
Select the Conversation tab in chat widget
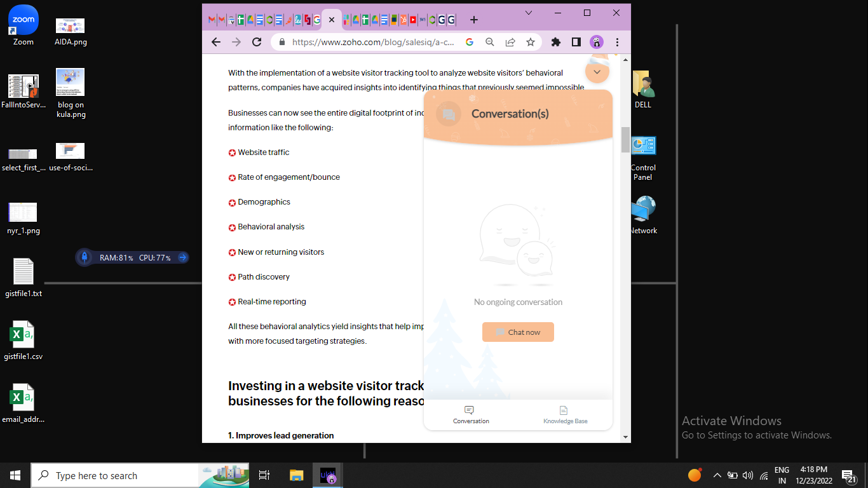pos(471,415)
